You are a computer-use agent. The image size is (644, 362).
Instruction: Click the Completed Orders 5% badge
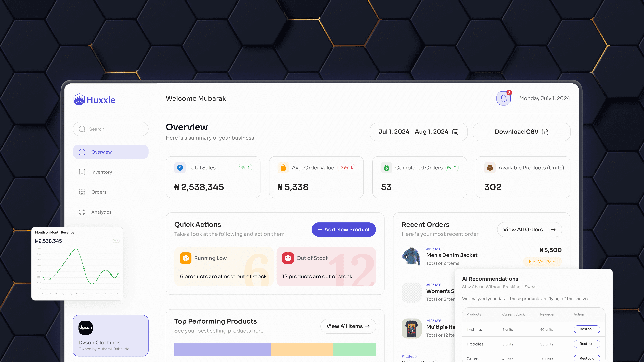tap(452, 168)
